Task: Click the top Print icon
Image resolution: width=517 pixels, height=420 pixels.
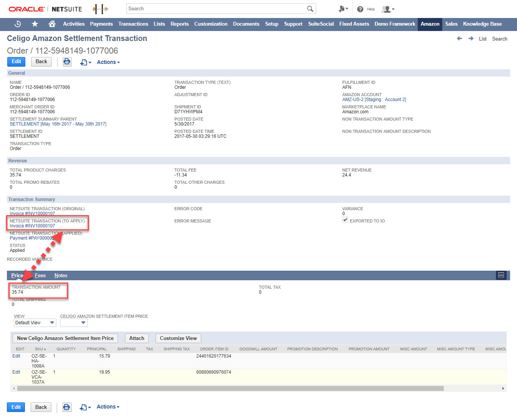Action: [x=67, y=62]
